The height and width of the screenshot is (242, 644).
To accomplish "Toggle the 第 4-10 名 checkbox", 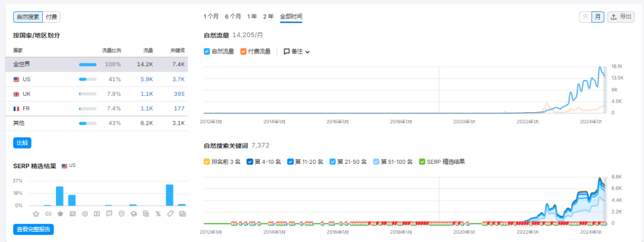I will pyautogui.click(x=249, y=162).
